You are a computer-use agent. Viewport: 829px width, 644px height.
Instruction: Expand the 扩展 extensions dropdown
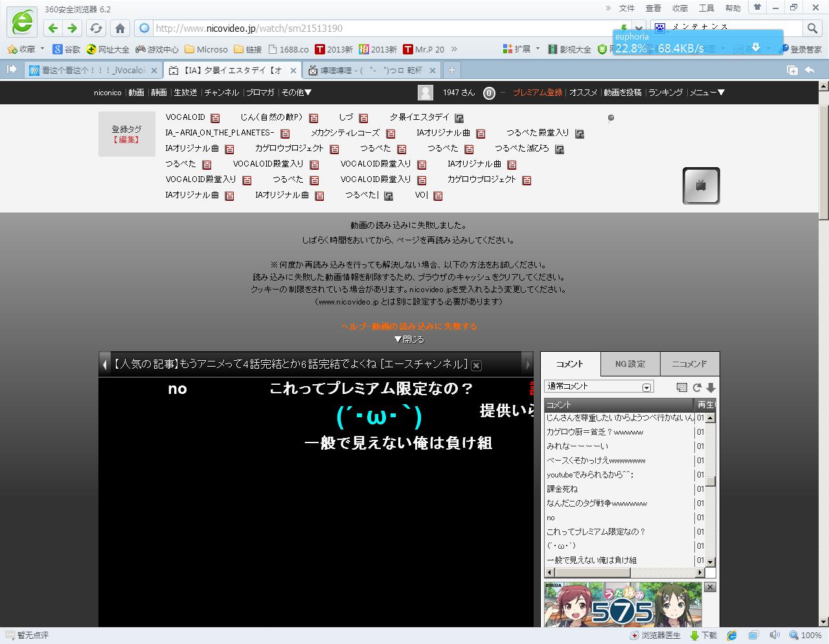538,49
